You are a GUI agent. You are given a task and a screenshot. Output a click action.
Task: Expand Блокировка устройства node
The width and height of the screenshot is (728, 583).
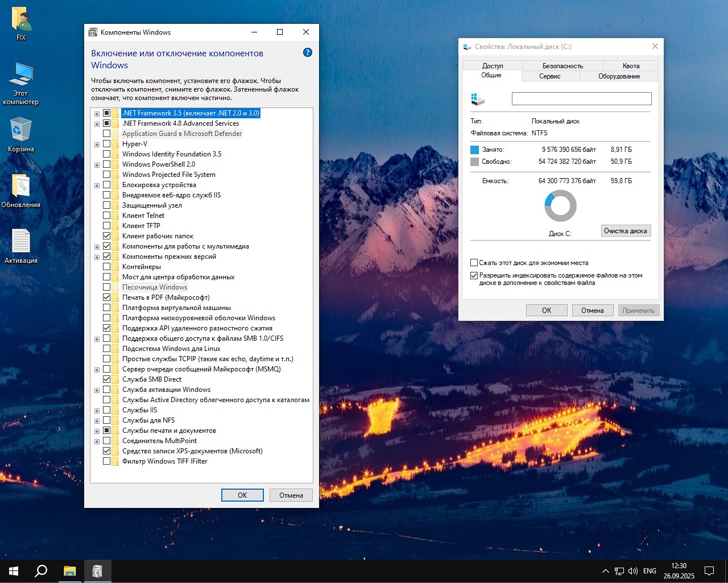pos(97,185)
